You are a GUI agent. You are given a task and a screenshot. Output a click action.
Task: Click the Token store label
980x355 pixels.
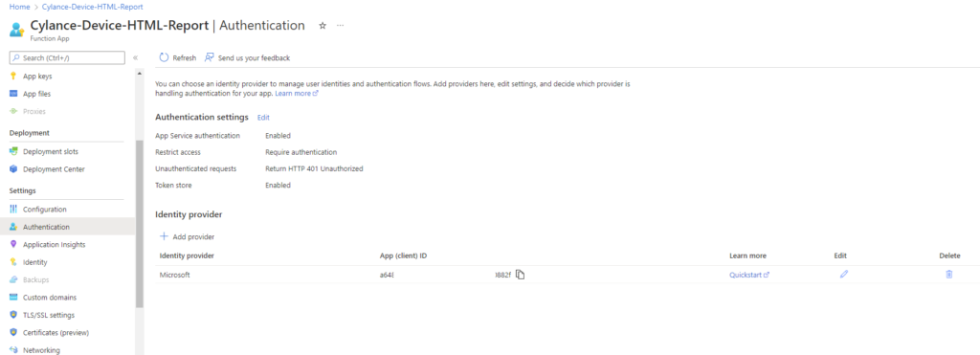click(173, 185)
